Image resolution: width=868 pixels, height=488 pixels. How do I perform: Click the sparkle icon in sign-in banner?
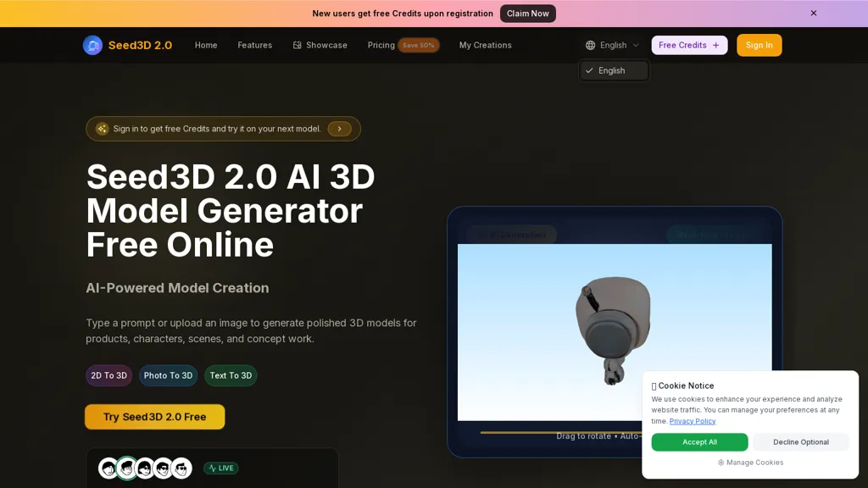(x=102, y=129)
